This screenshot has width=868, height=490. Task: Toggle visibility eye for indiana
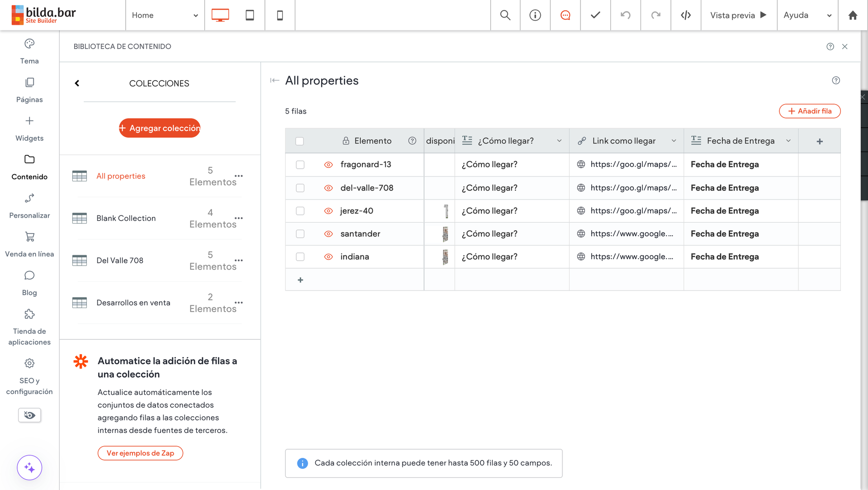pos(329,257)
